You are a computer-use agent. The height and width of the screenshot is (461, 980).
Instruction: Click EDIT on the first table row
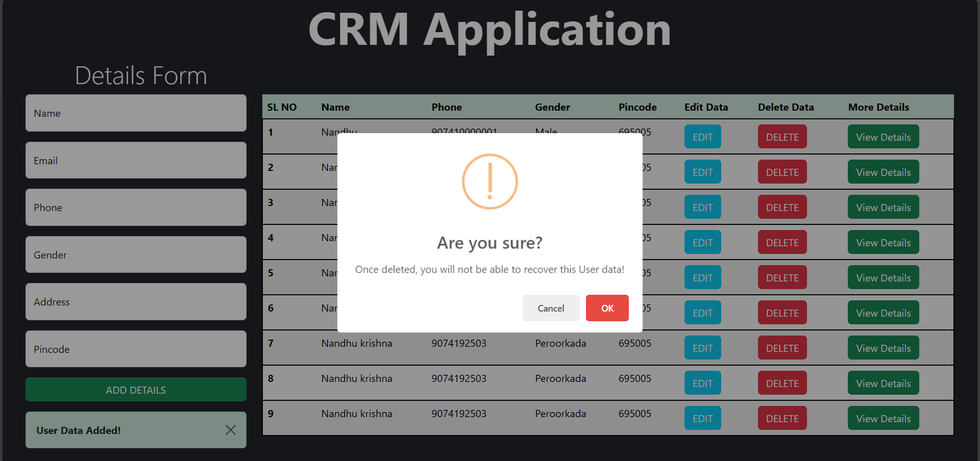tap(702, 137)
